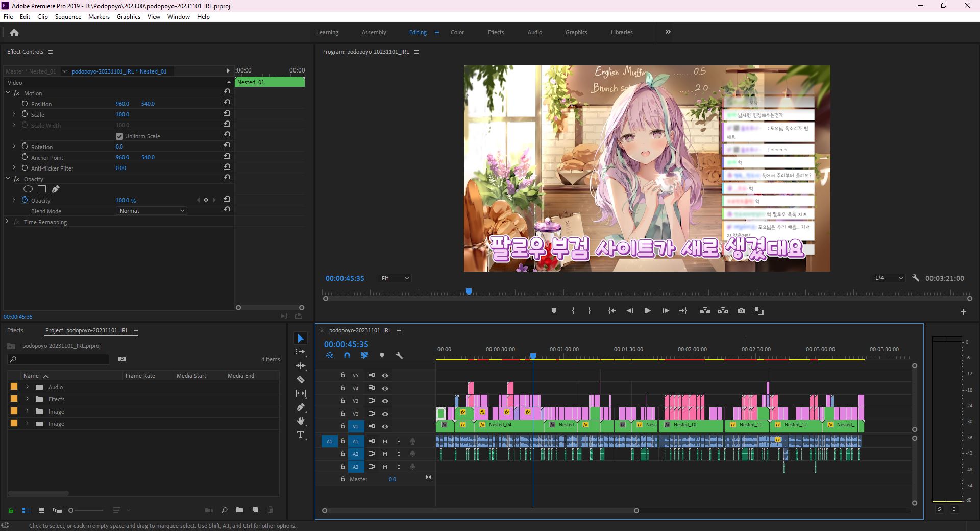The width and height of the screenshot is (980, 531).
Task: Collapse Motion effect properties
Action: [8, 93]
